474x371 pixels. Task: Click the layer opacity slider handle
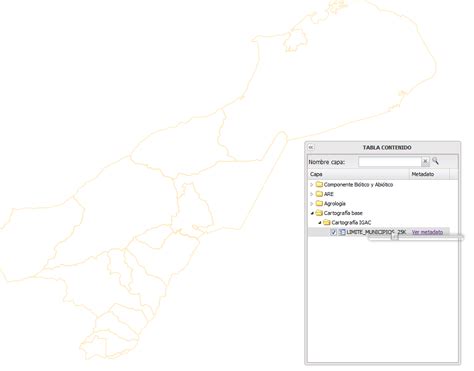coord(394,237)
